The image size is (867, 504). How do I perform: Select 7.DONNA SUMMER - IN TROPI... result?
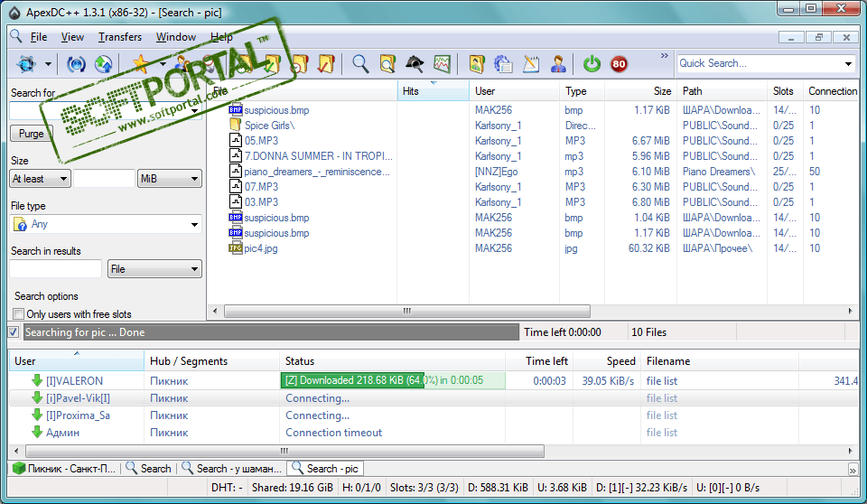(x=533, y=156)
